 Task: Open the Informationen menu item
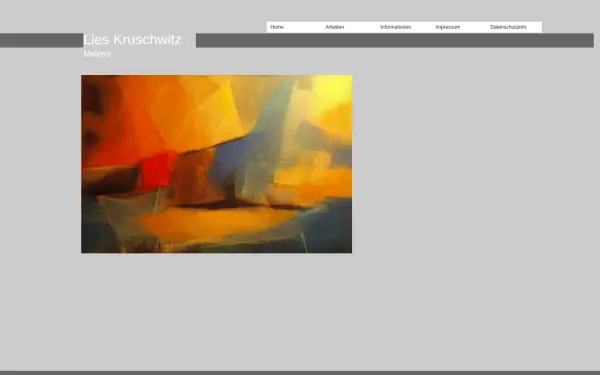[395, 27]
